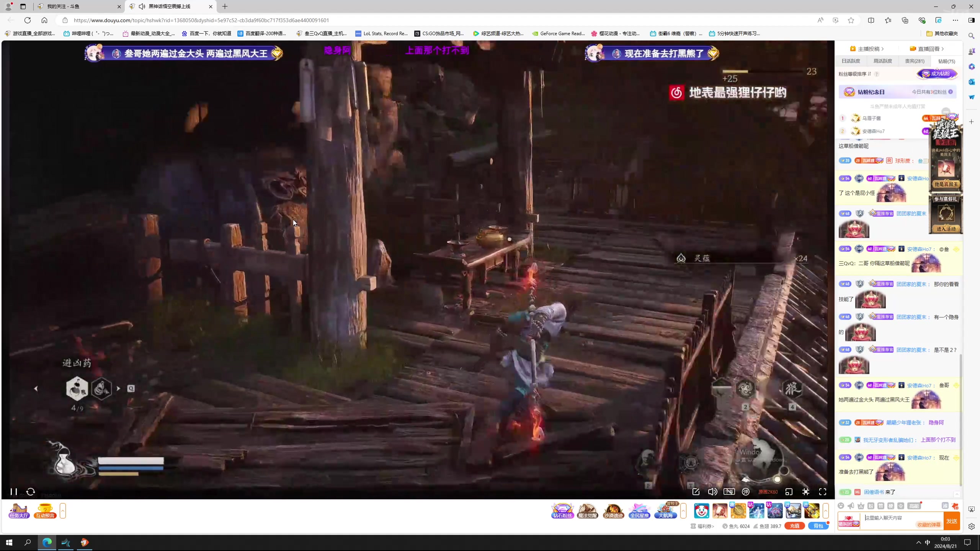
Task: Enter full screen player mode
Action: (823, 492)
